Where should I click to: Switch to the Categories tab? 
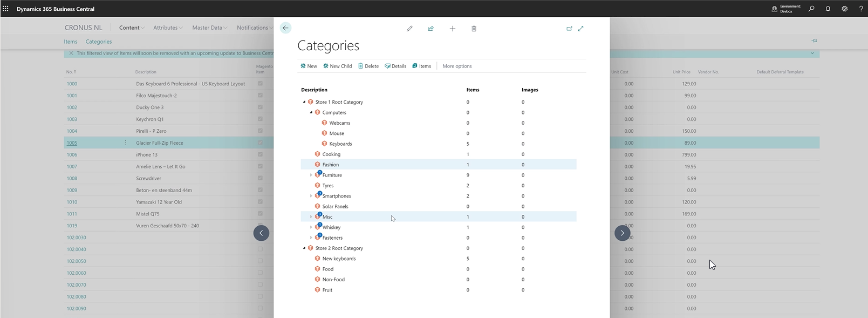point(99,42)
